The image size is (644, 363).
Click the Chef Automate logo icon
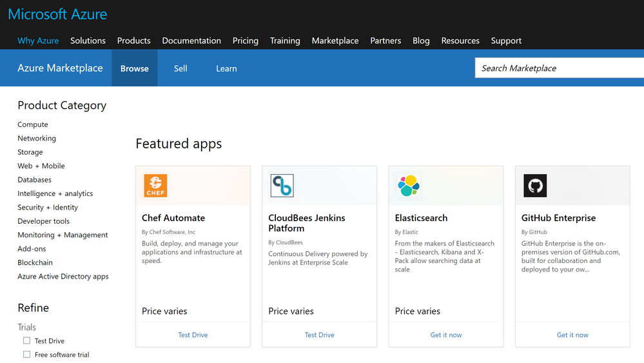coord(155,186)
